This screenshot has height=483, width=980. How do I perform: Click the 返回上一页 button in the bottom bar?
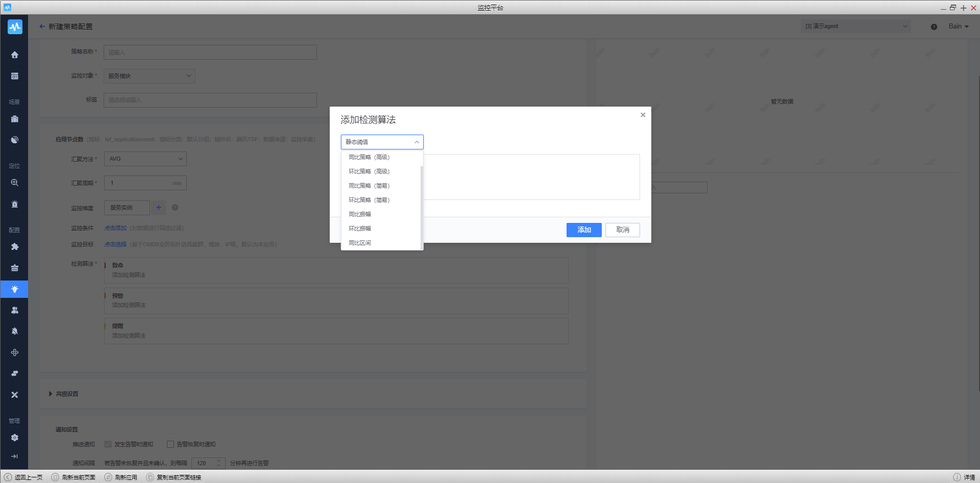pos(23,477)
